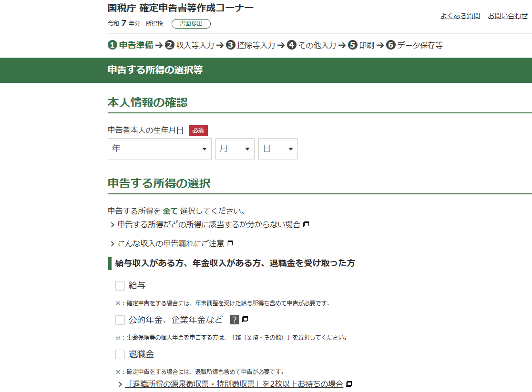Click step 2 circle icon for 収入等入力

pyautogui.click(x=170, y=45)
